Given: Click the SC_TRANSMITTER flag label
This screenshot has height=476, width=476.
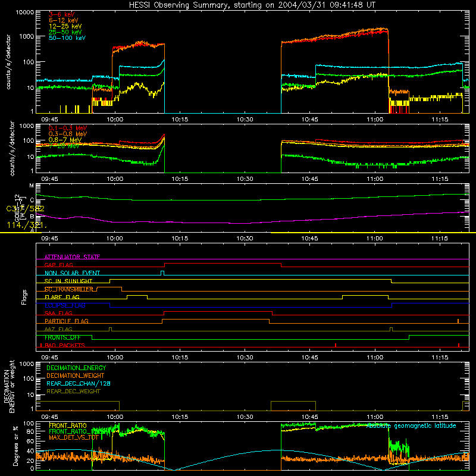Looking at the screenshot, I should click(x=68, y=289).
